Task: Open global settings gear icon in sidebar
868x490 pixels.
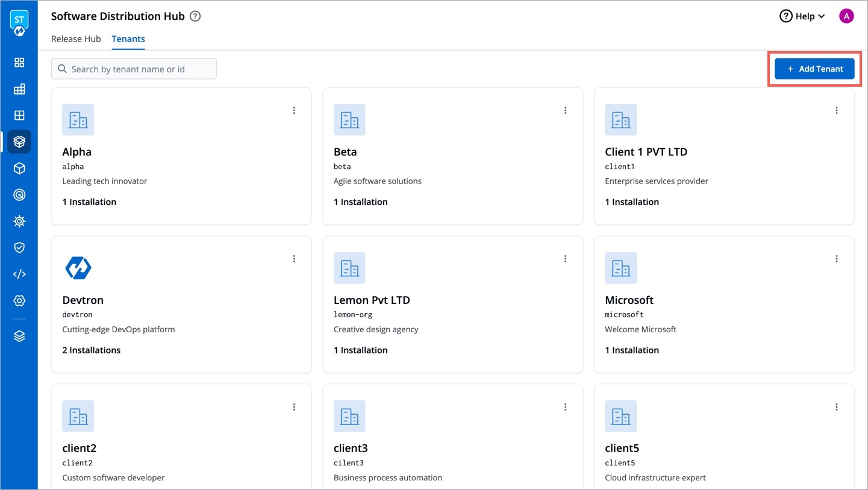Action: coord(19,300)
